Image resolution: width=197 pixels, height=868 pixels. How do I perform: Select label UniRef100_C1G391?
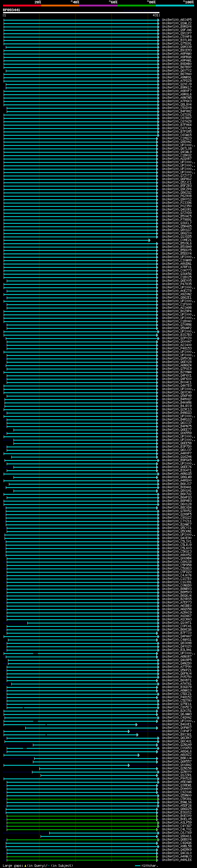[176, 582]
